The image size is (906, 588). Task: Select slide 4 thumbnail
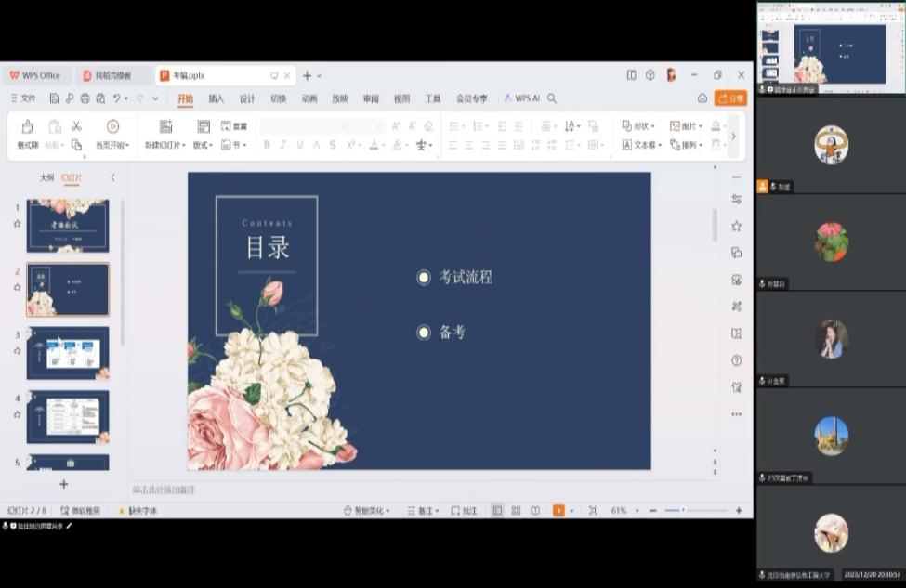pos(68,416)
